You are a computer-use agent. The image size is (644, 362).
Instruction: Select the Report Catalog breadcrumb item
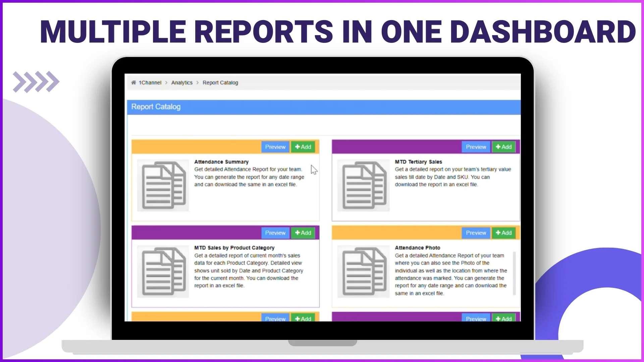coord(220,82)
